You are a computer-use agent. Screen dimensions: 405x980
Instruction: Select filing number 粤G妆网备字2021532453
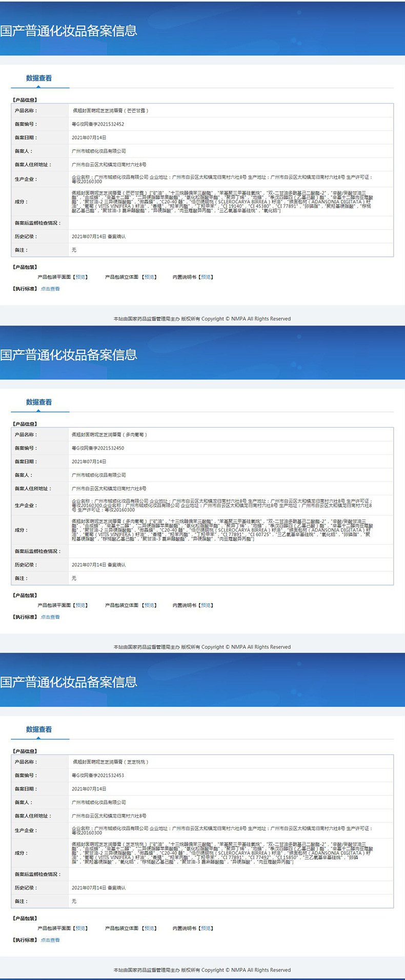(98, 775)
